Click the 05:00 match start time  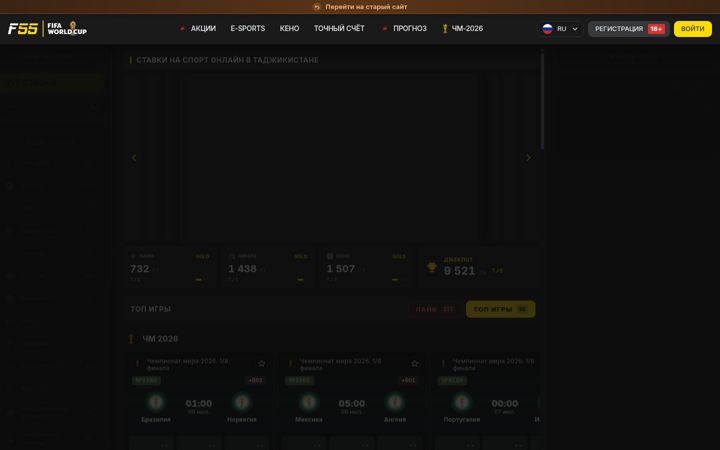(x=352, y=404)
